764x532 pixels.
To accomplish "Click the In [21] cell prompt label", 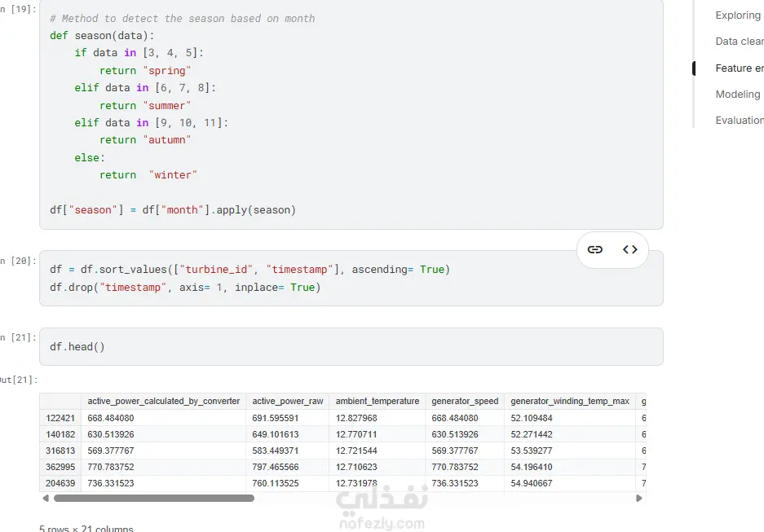I will [x=18, y=337].
